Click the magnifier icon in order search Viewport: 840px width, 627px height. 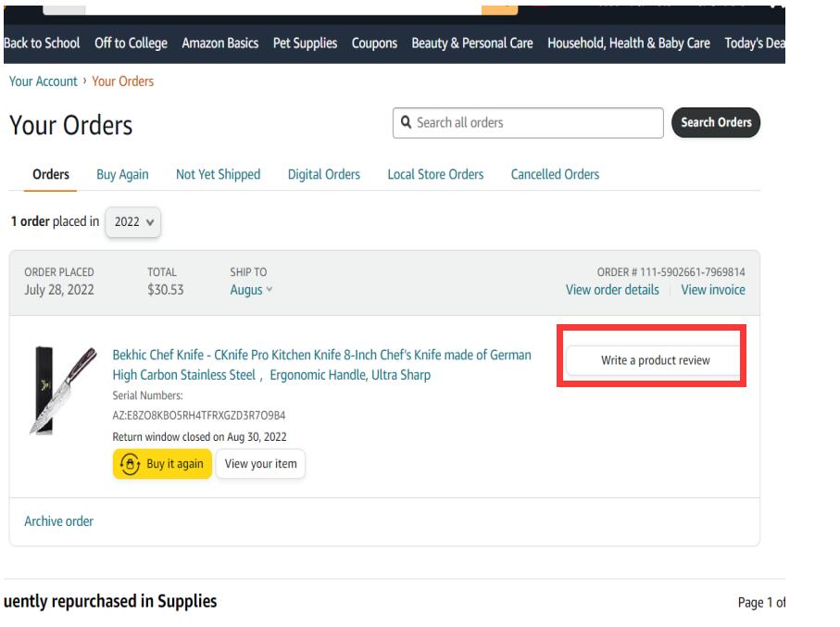[x=406, y=122]
